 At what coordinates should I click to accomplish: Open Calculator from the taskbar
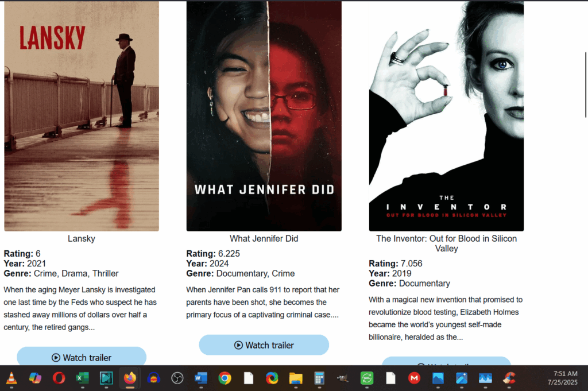319,378
